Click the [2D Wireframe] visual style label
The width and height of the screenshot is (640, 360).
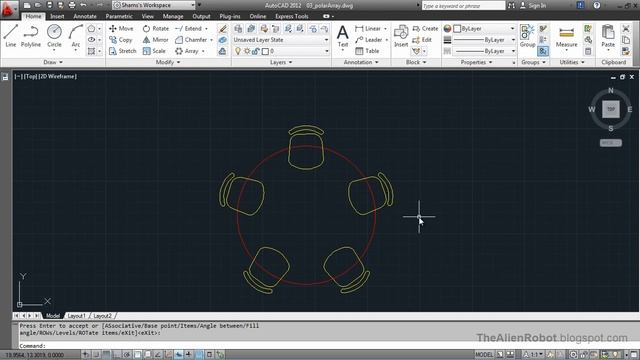tap(58, 76)
